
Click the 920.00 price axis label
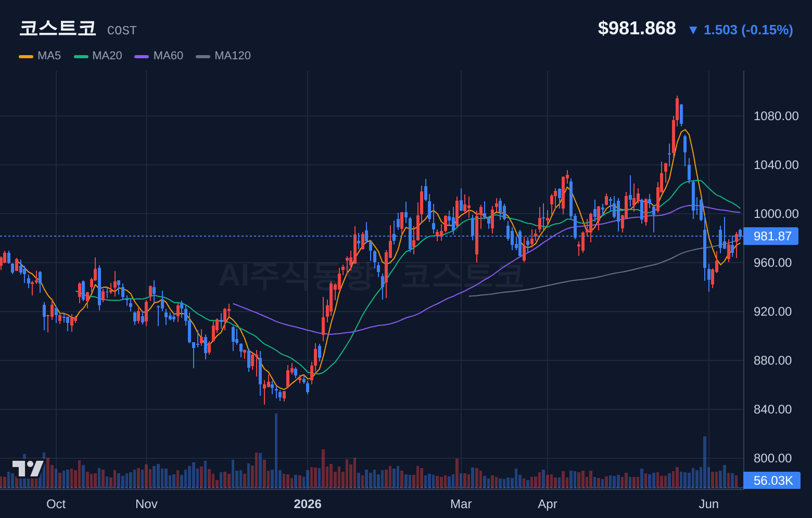pyautogui.click(x=772, y=312)
